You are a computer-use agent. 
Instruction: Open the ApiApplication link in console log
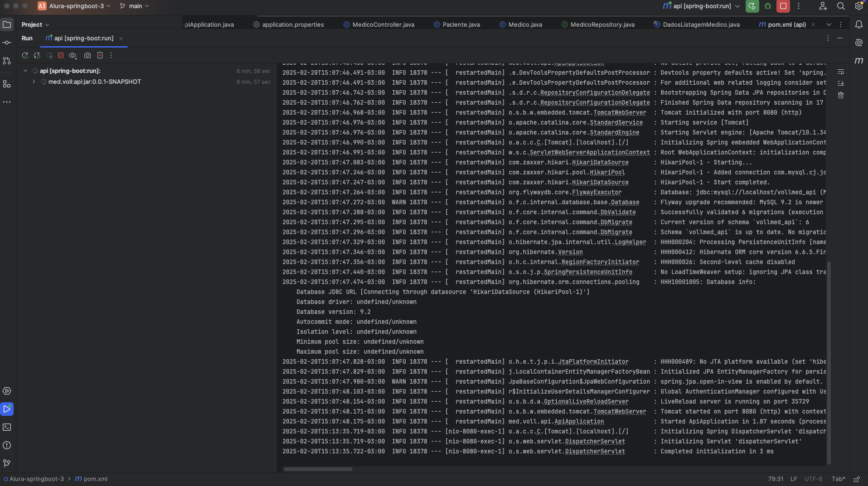click(x=579, y=421)
